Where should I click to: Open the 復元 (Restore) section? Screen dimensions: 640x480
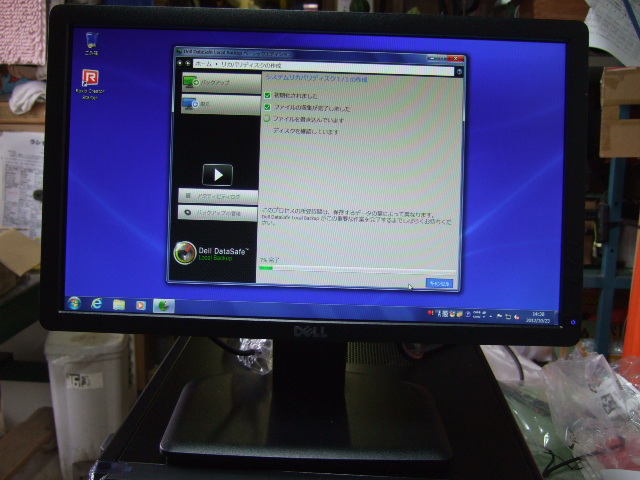[221, 104]
